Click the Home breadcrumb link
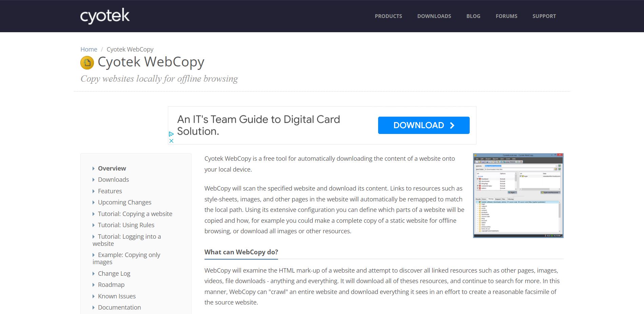This screenshot has width=644, height=314. pyautogui.click(x=89, y=49)
